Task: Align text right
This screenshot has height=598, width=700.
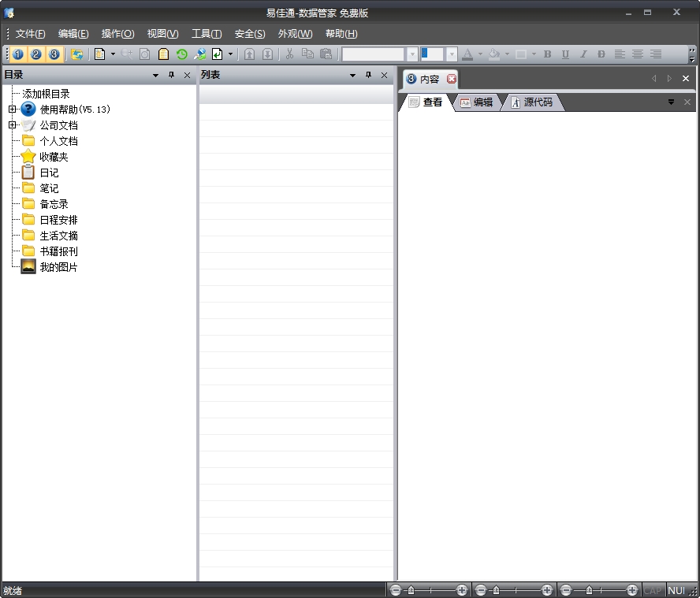Action: 656,54
